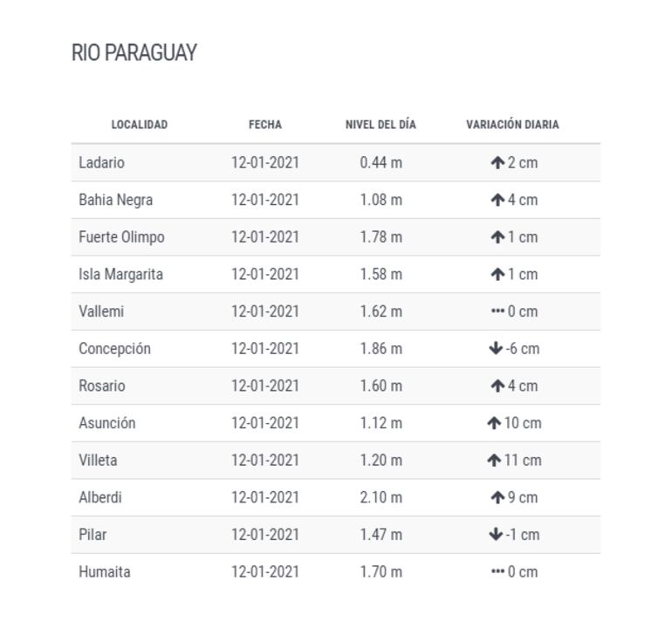Click the NIVEL DEL DÍA column header
The height and width of the screenshot is (642, 672).
381,125
